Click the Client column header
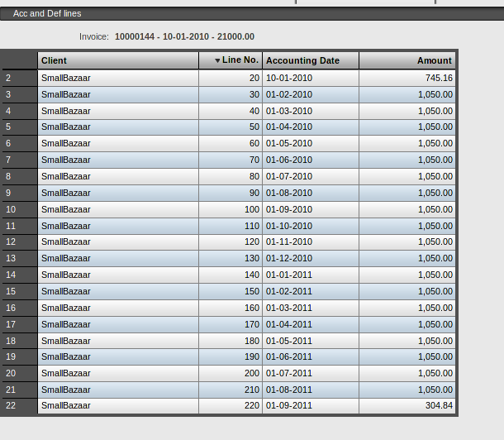504x440 pixels. tap(118, 60)
